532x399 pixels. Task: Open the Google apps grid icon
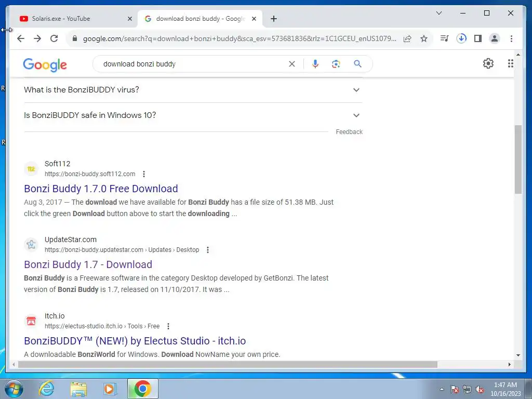(x=510, y=63)
